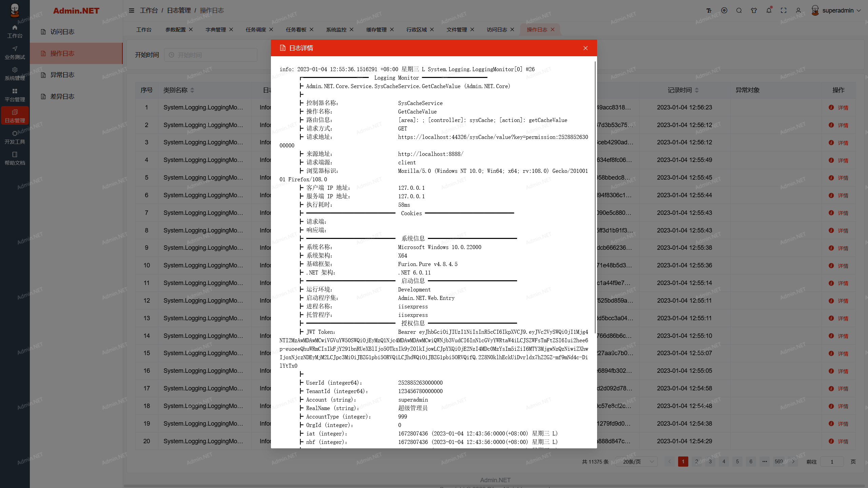
Task: Expand the superadmin user dropdown
Action: tap(836, 11)
